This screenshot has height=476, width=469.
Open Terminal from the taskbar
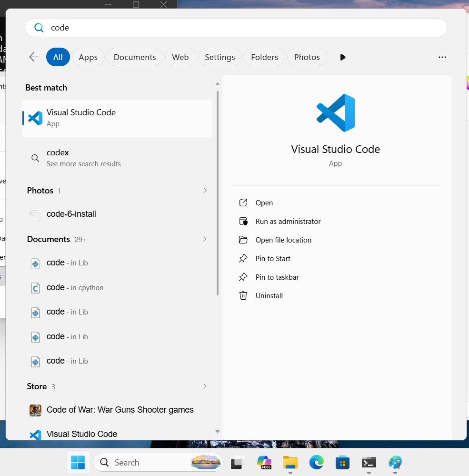(369, 462)
